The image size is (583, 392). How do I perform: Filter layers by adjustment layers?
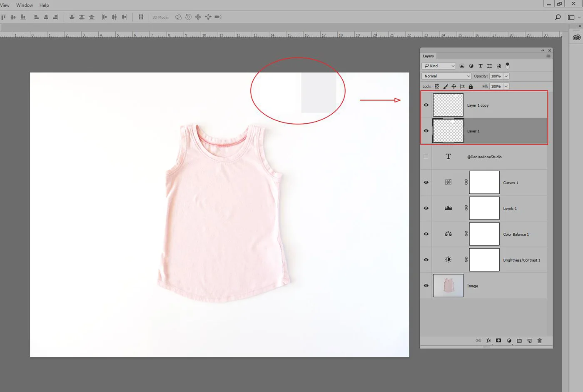(x=471, y=66)
